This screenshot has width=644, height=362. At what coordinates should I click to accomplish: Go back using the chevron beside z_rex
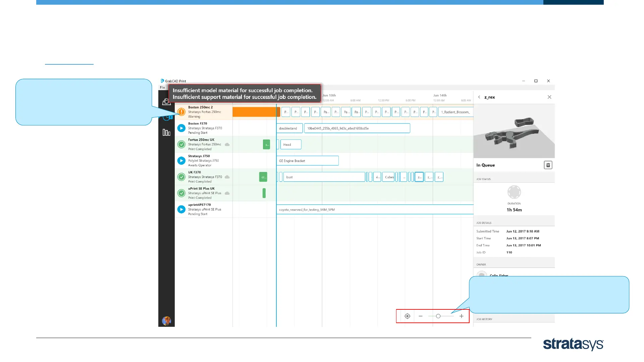[479, 97]
